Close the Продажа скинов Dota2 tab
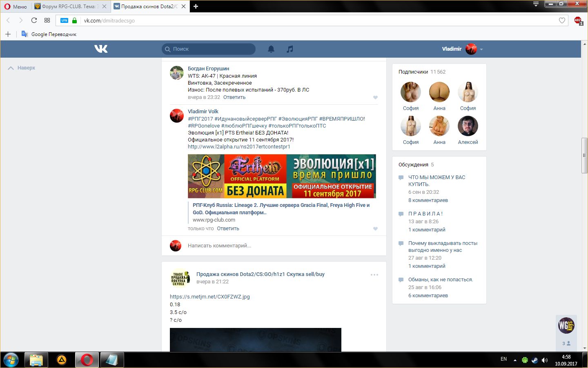The width and height of the screenshot is (588, 368). (x=183, y=7)
